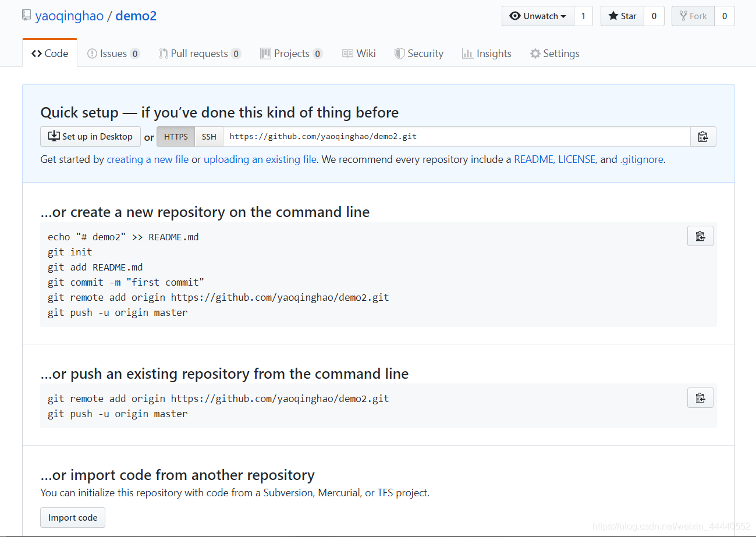Image resolution: width=756 pixels, height=537 pixels.
Task: Click the heading about pushing an existing repository
Action: (225, 374)
